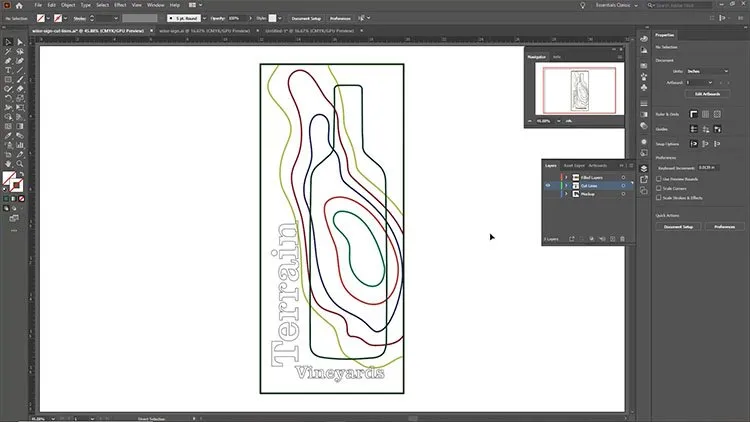Enable Scale Corners checkbox
750x422 pixels.
(659, 189)
